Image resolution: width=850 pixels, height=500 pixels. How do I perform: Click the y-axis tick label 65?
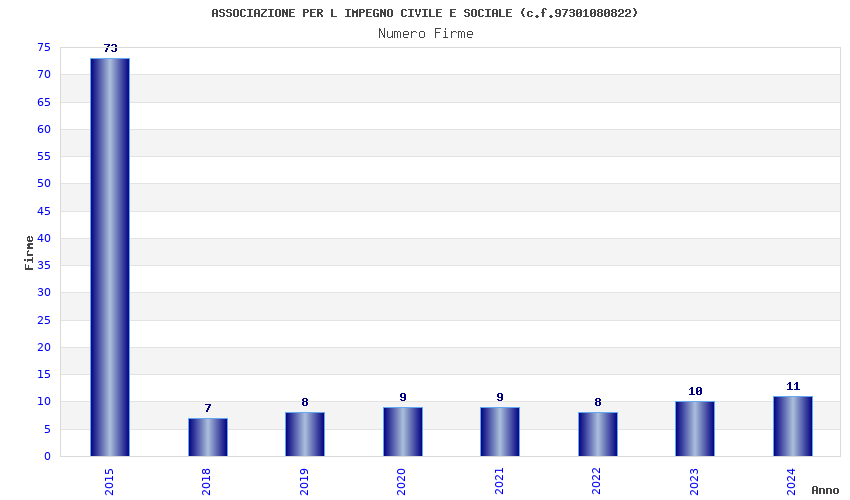coord(44,102)
